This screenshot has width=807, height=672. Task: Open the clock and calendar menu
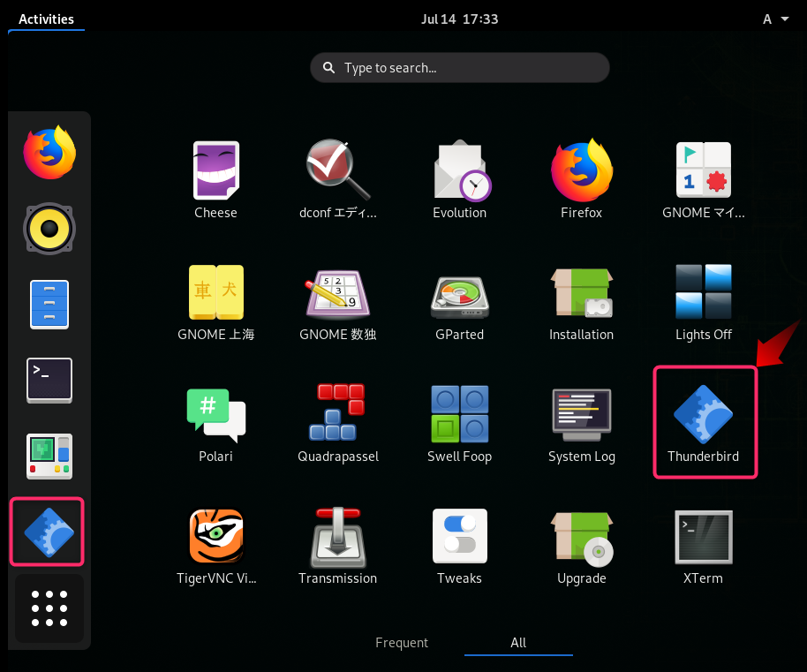(460, 19)
